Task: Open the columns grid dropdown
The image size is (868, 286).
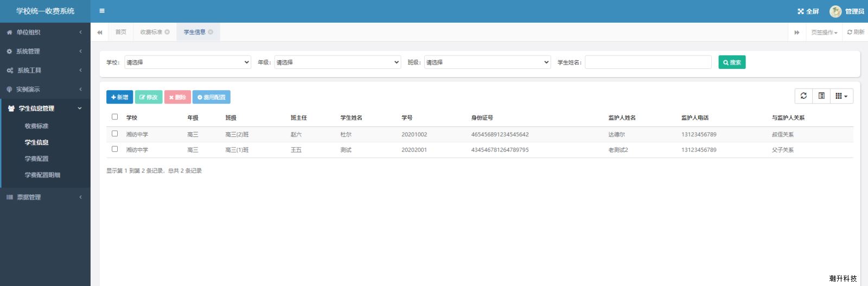Action: pos(841,96)
